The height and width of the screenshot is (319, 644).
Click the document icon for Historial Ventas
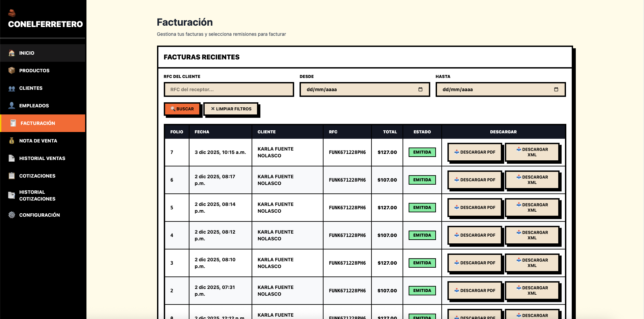tap(12, 158)
